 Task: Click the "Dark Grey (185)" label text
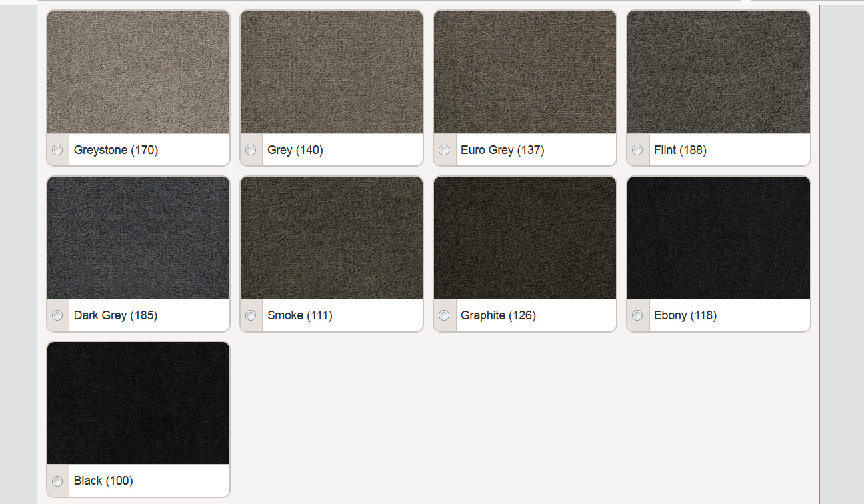[116, 315]
